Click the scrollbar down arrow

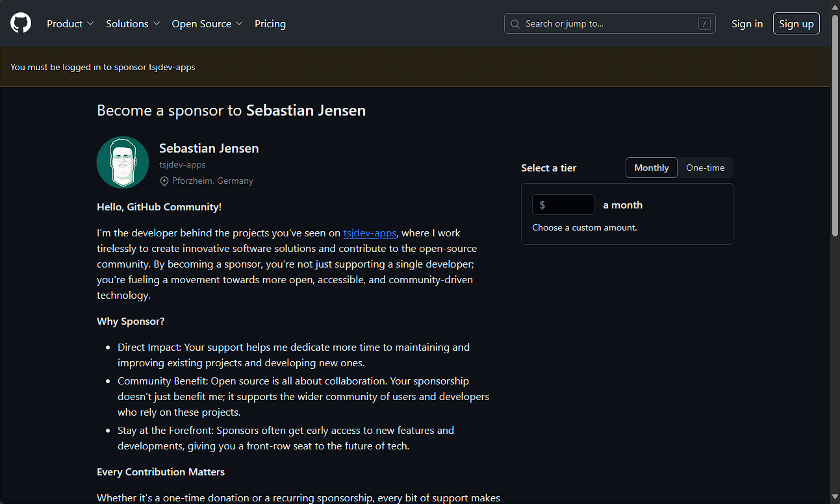tap(835, 498)
